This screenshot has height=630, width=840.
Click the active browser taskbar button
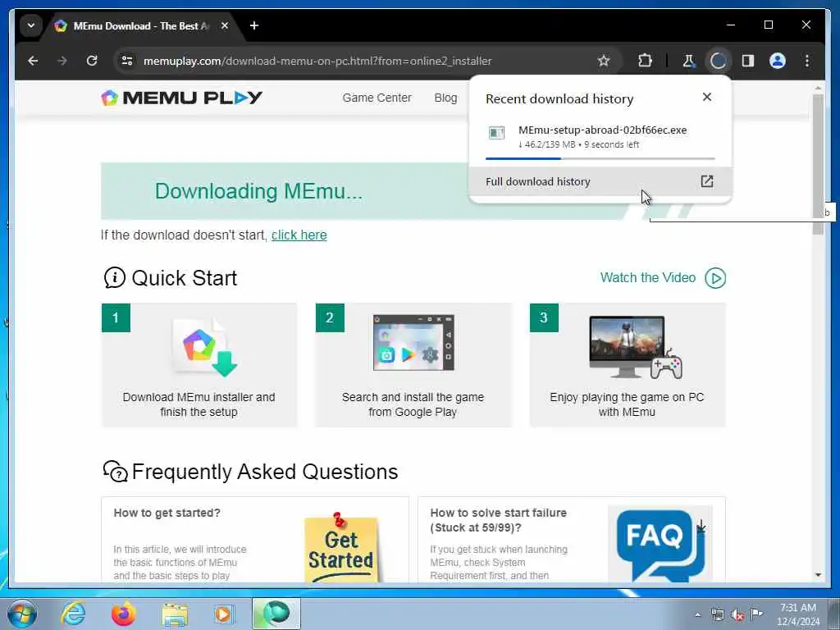(x=276, y=614)
